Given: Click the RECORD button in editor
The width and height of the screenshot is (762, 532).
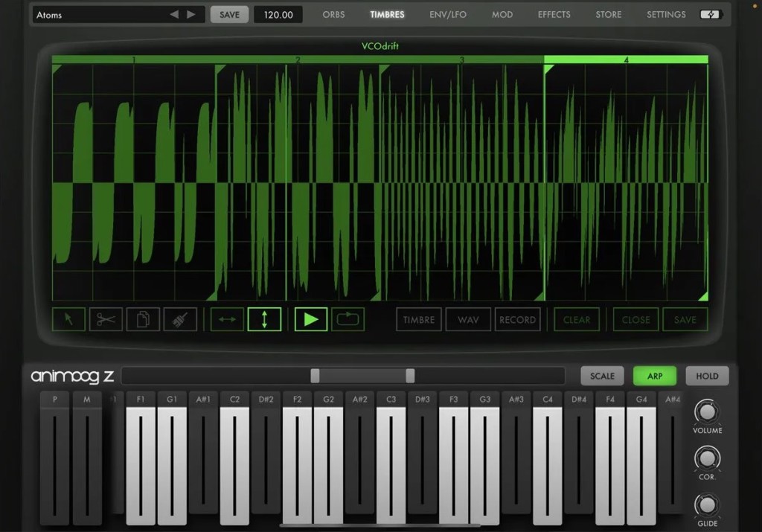Looking at the screenshot, I should coord(517,319).
